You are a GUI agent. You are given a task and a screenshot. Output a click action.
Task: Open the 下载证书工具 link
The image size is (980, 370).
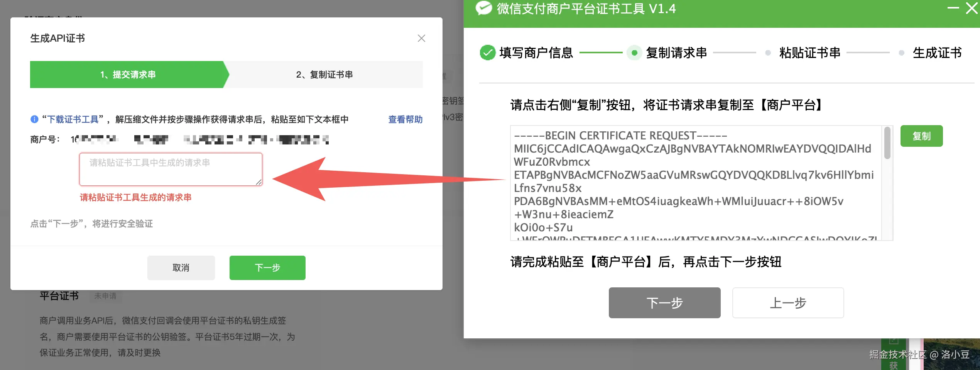[x=73, y=119]
